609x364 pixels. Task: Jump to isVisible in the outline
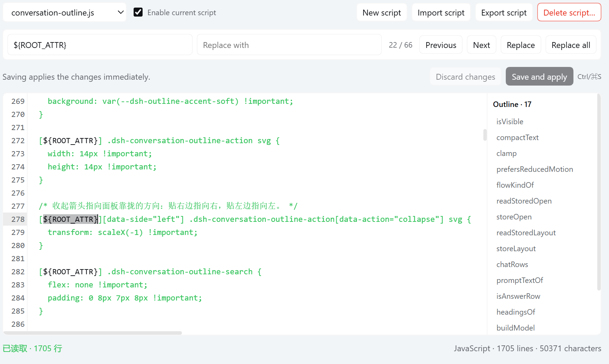pos(510,121)
